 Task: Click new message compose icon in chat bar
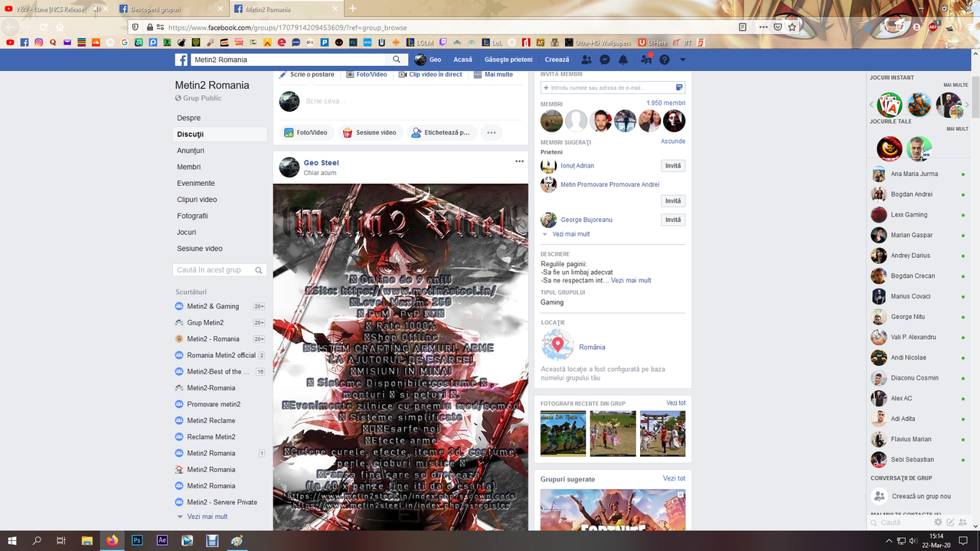tap(950, 522)
